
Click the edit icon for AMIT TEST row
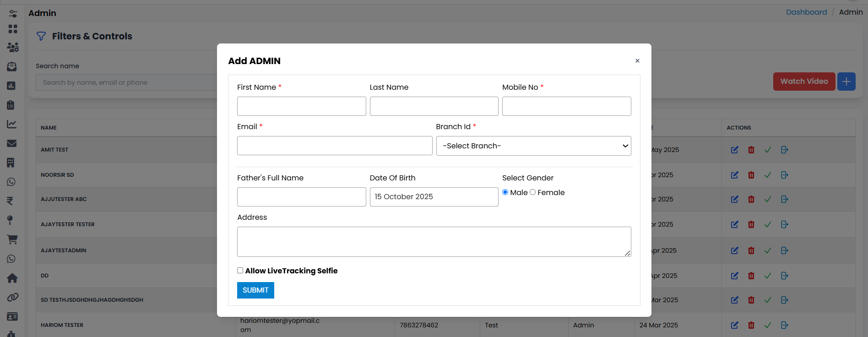pos(734,150)
